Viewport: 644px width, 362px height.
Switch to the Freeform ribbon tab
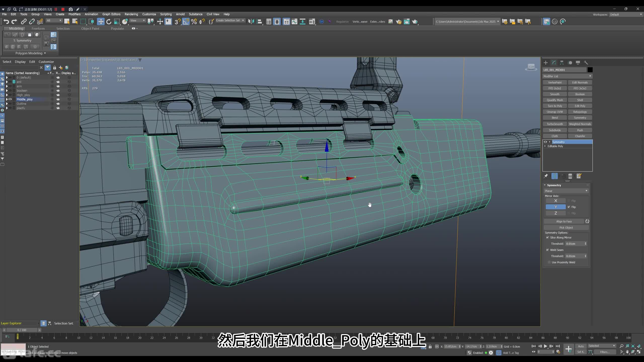38,28
